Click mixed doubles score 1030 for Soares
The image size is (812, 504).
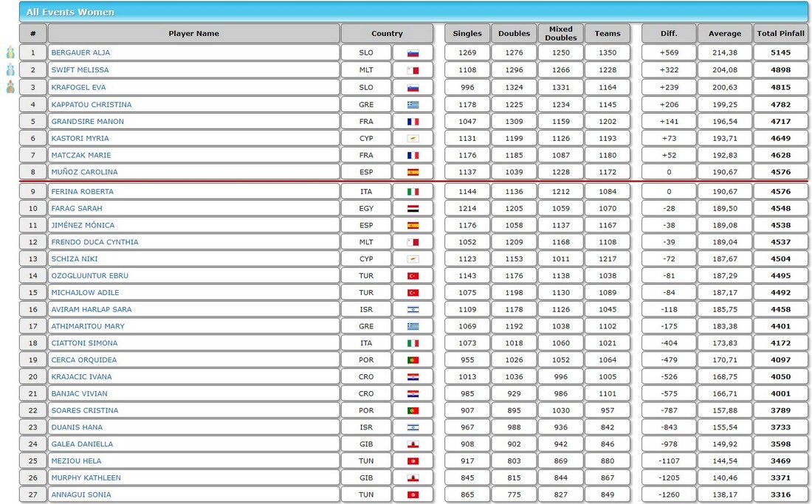coord(561,410)
